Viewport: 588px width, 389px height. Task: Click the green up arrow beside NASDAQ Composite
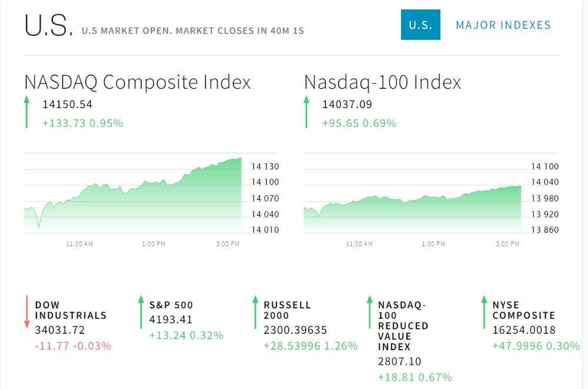tap(26, 112)
